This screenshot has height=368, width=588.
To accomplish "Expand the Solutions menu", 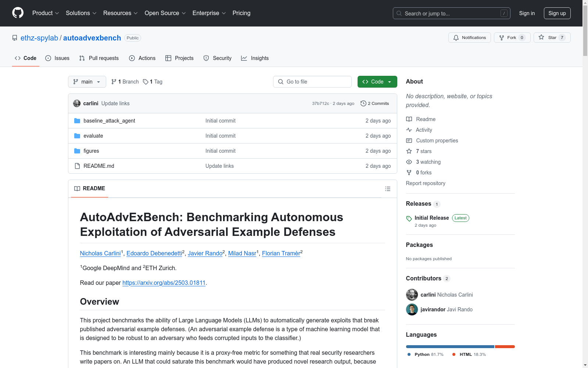I will tap(81, 13).
